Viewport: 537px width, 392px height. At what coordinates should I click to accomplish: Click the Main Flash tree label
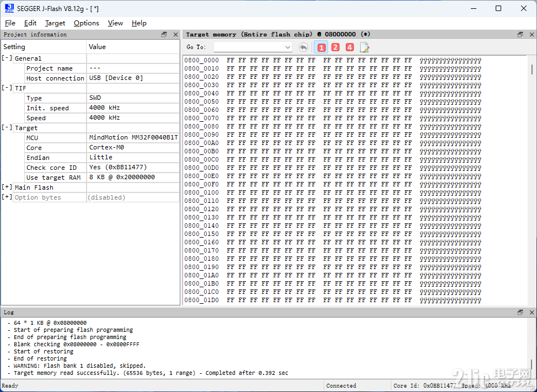[x=34, y=187]
